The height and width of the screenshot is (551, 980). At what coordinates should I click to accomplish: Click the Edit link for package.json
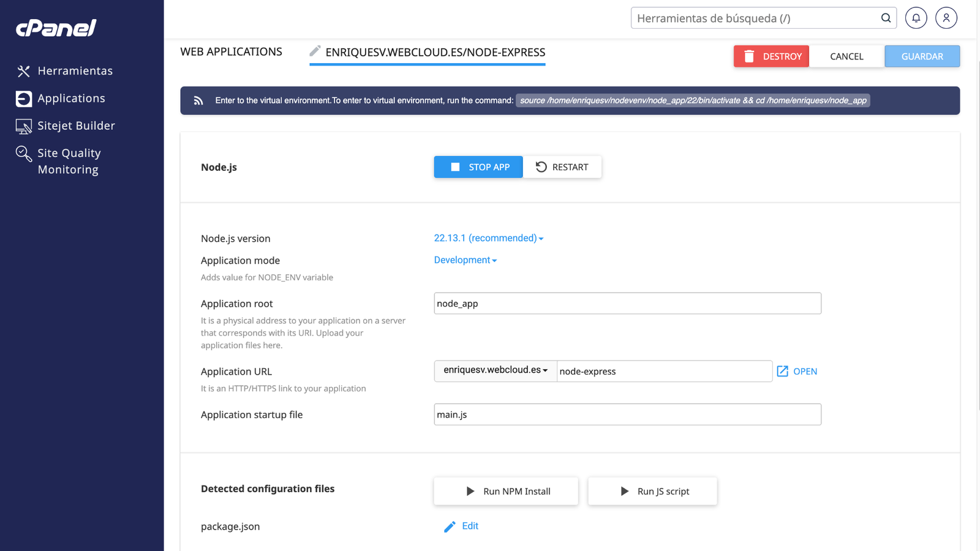point(470,526)
